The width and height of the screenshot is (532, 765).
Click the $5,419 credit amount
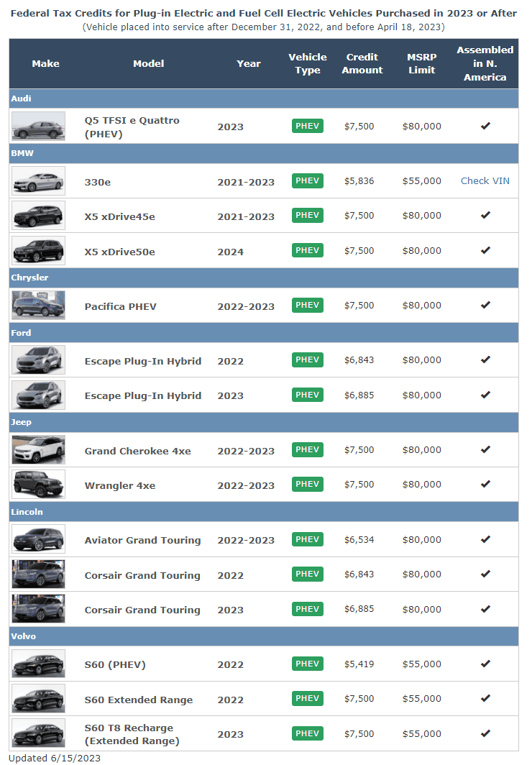[359, 664]
